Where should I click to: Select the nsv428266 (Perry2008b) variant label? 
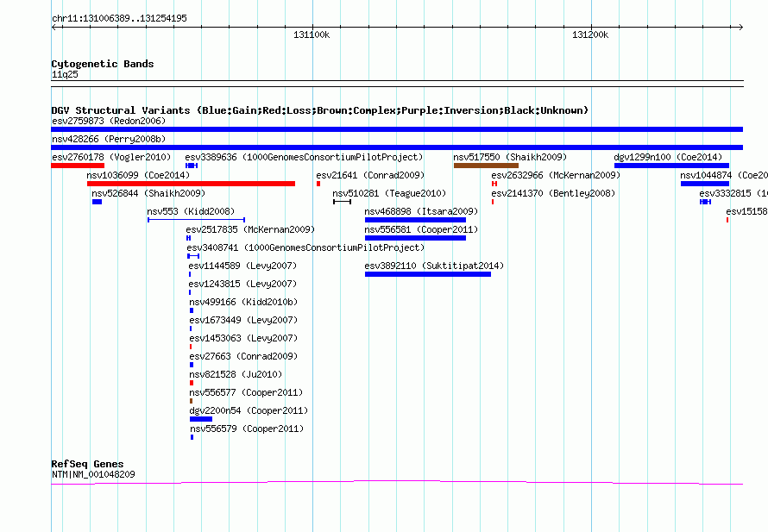(109, 139)
